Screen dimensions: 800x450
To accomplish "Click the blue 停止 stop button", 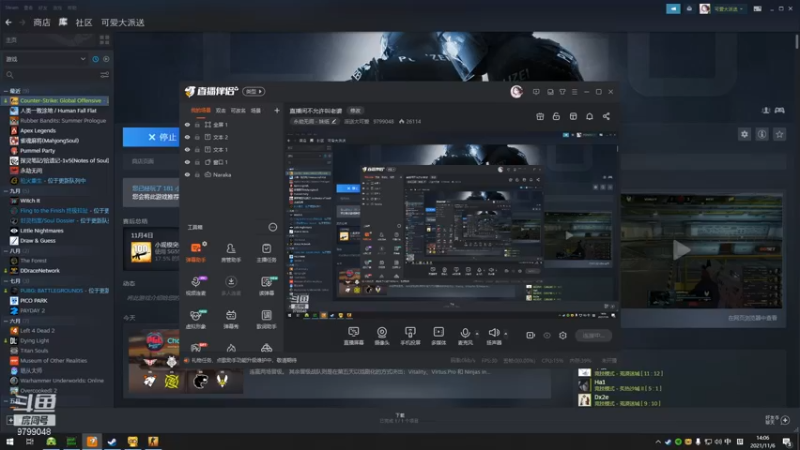I will (151, 137).
